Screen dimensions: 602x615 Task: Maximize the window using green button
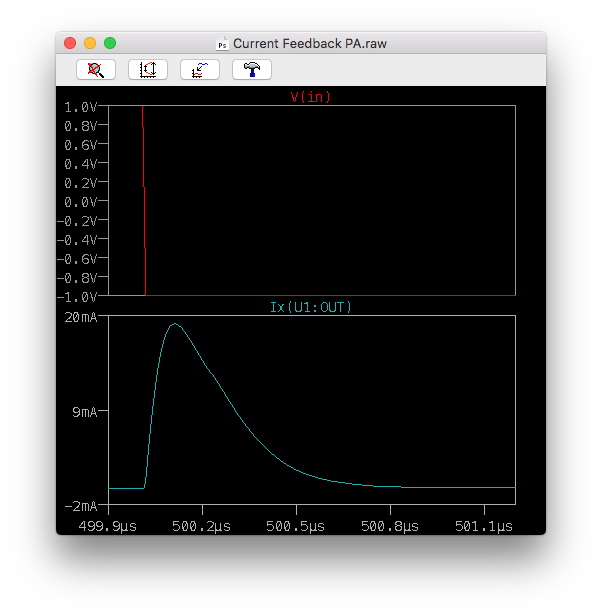(x=110, y=43)
